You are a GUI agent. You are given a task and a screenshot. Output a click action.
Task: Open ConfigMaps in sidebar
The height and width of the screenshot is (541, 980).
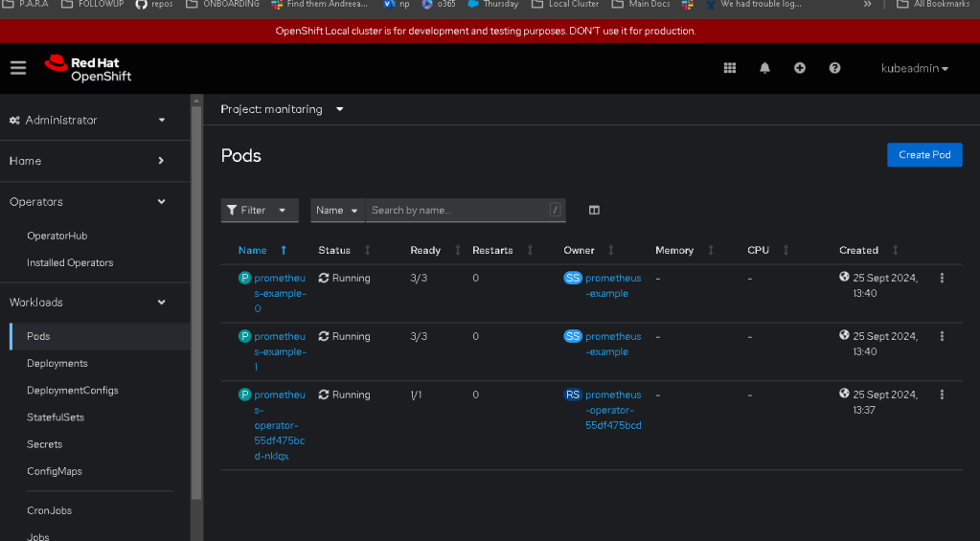tap(55, 472)
